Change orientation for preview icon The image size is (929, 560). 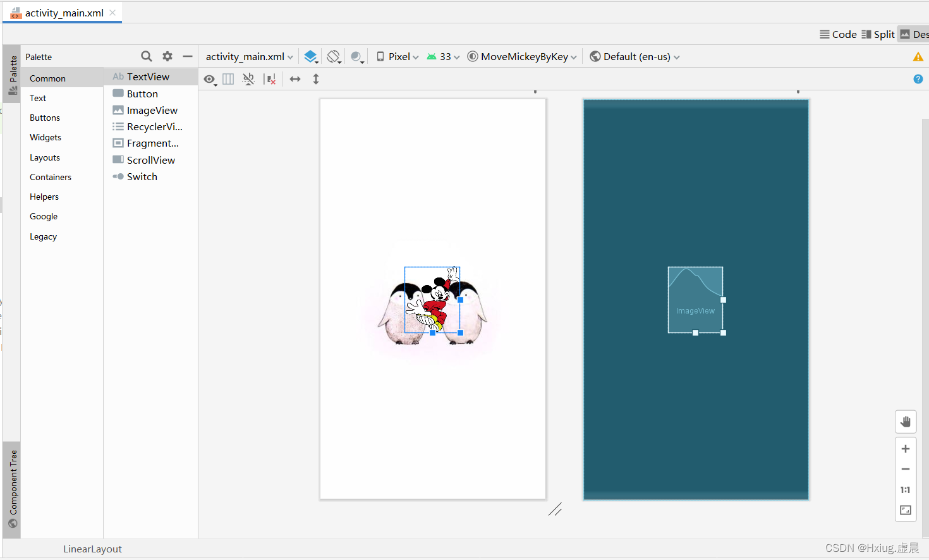point(334,56)
